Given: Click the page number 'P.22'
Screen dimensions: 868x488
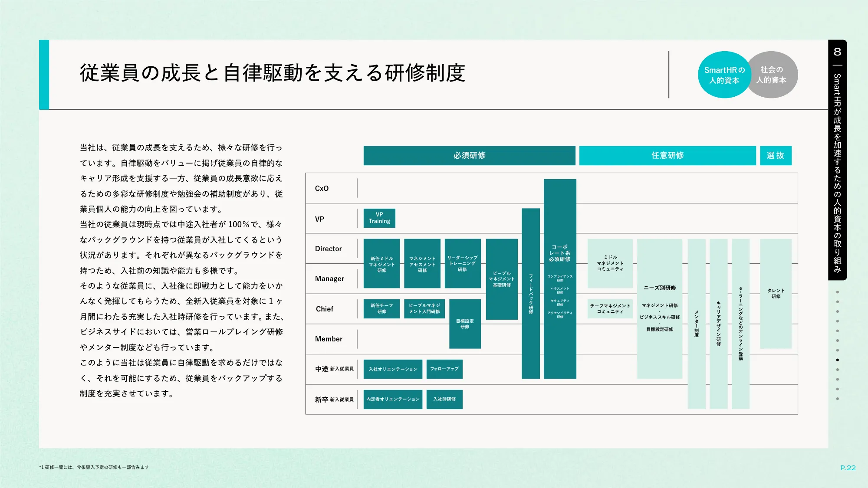Looking at the screenshot, I should (848, 468).
